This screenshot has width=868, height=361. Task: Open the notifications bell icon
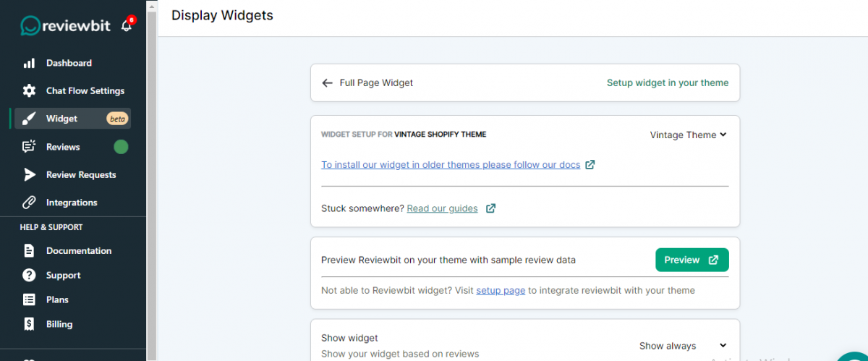pos(127,26)
